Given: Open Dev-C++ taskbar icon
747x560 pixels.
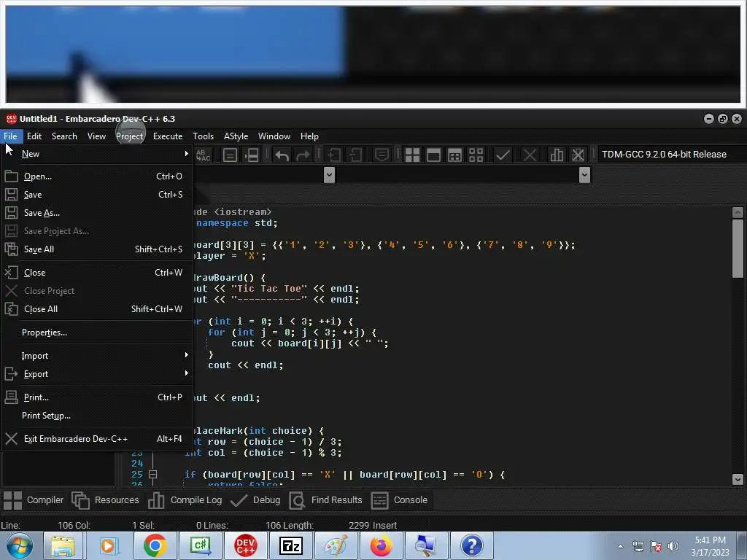Looking at the screenshot, I should point(245,545).
